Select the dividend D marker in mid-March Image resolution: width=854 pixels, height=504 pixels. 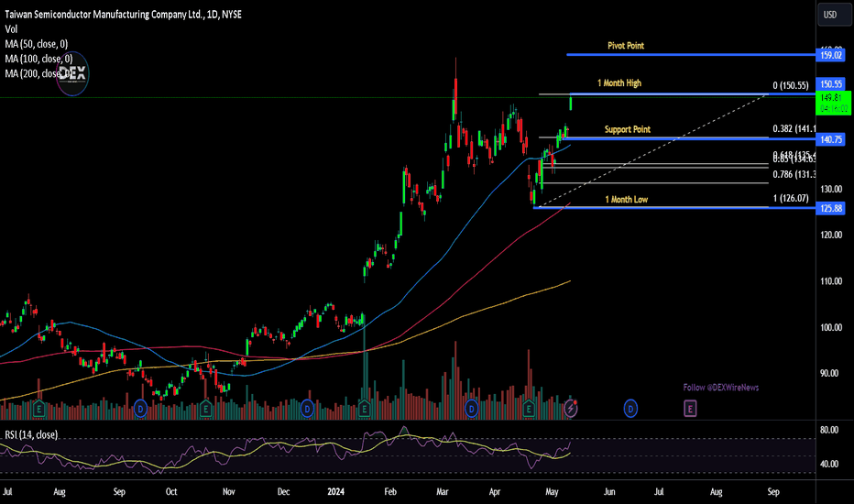pyautogui.click(x=471, y=408)
